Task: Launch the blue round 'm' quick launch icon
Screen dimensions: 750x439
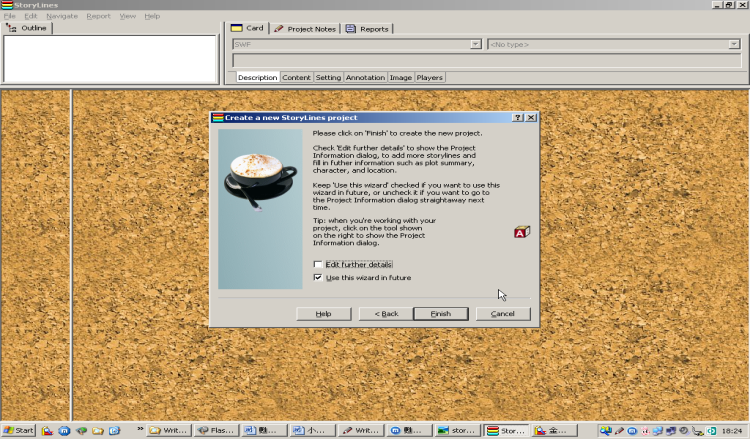Action: (x=64, y=431)
